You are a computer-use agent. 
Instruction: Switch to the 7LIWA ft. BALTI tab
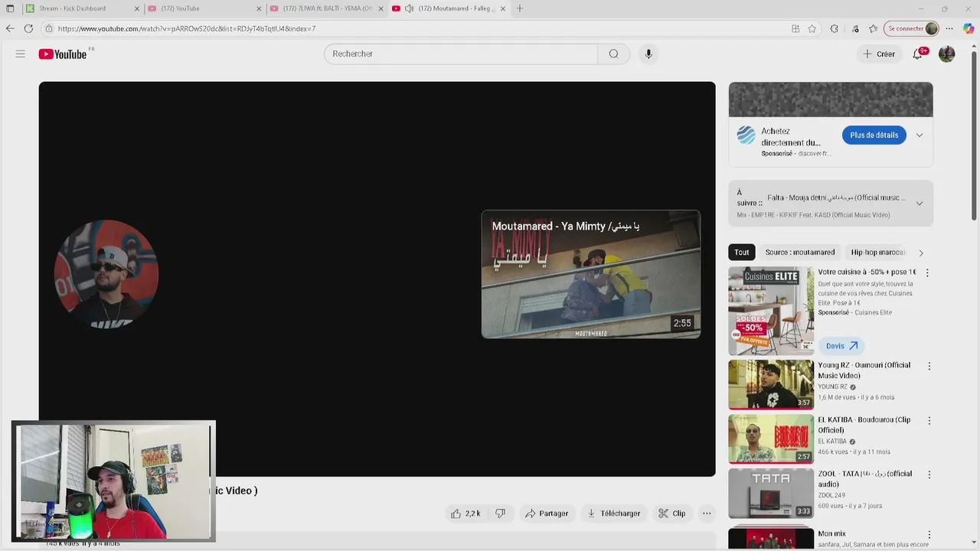(327, 8)
